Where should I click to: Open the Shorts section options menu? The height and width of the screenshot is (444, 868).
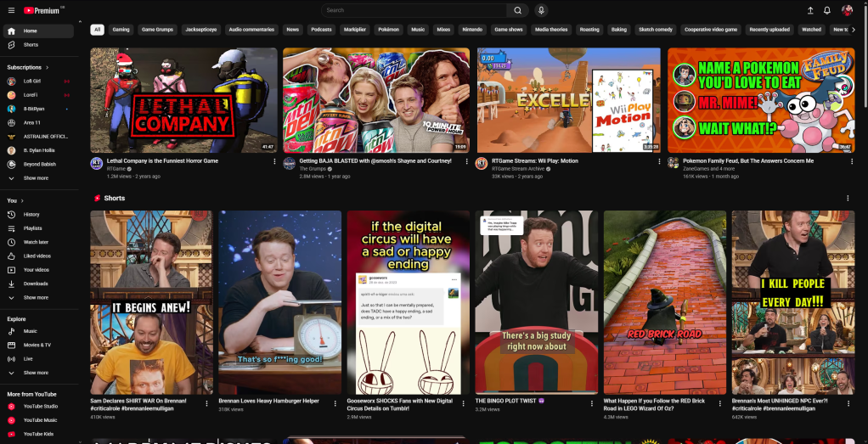click(x=848, y=198)
